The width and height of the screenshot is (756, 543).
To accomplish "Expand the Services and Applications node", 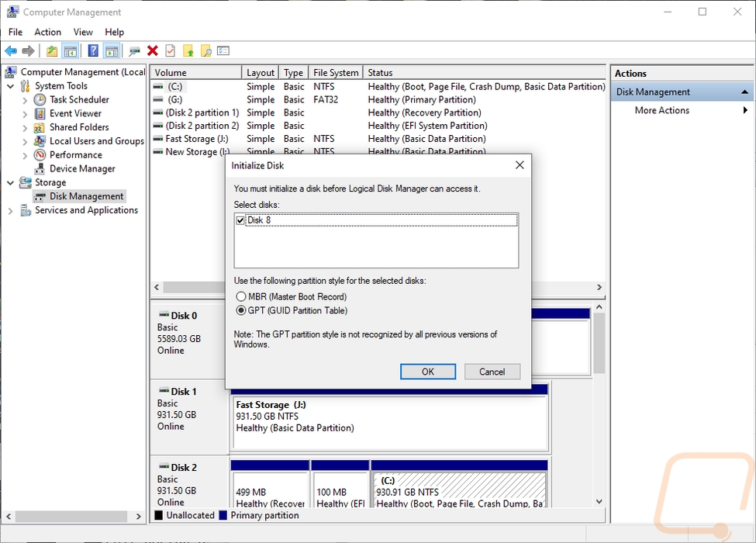I will click(11, 210).
